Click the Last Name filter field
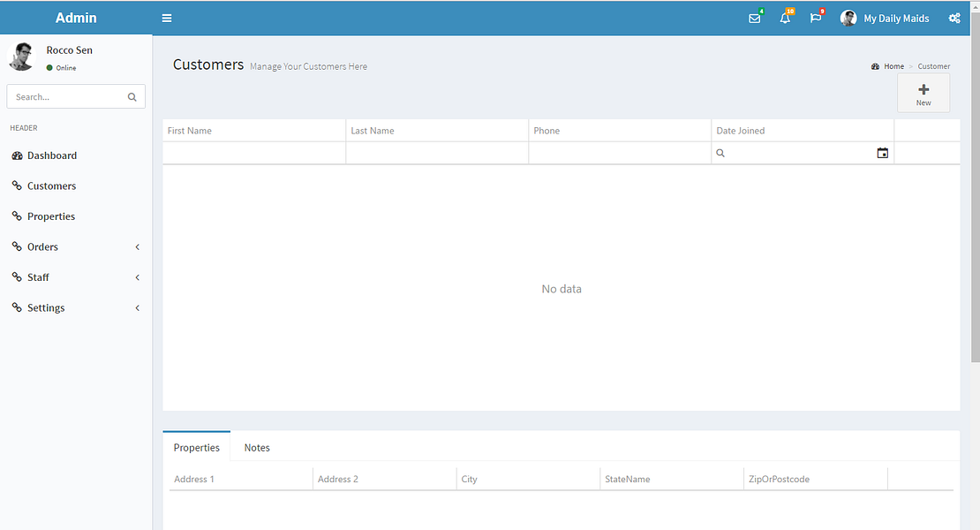The width and height of the screenshot is (980, 530). pos(437,153)
